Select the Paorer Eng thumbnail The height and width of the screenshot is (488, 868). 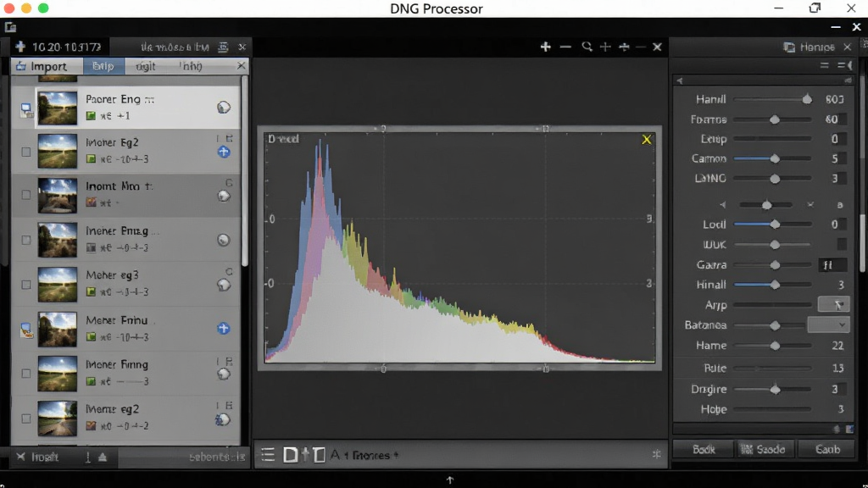click(x=58, y=108)
